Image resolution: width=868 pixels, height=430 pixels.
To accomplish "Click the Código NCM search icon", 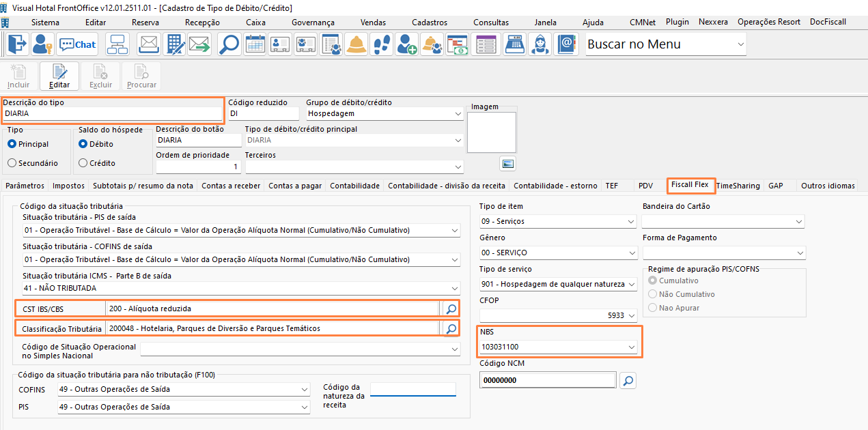I will (x=628, y=380).
